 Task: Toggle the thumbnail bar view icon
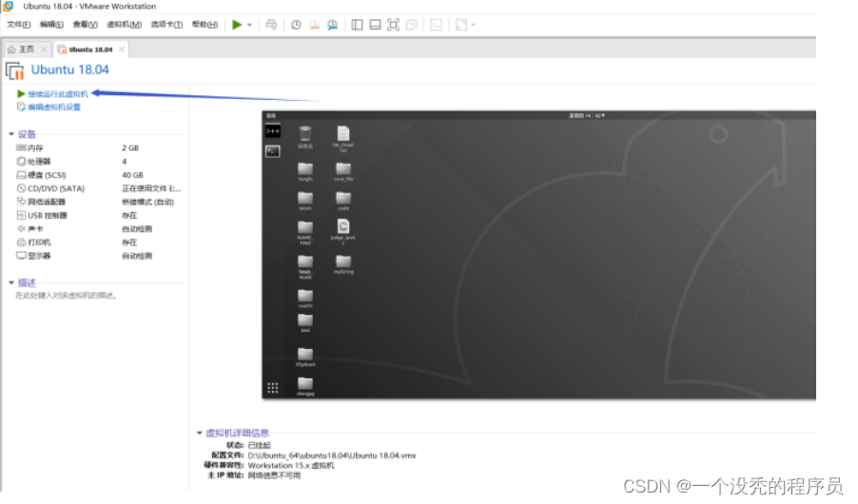click(x=375, y=25)
